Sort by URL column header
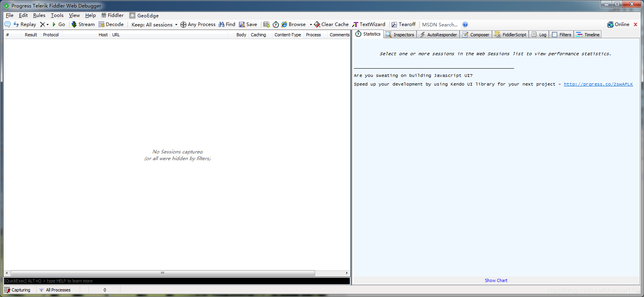 (x=116, y=35)
